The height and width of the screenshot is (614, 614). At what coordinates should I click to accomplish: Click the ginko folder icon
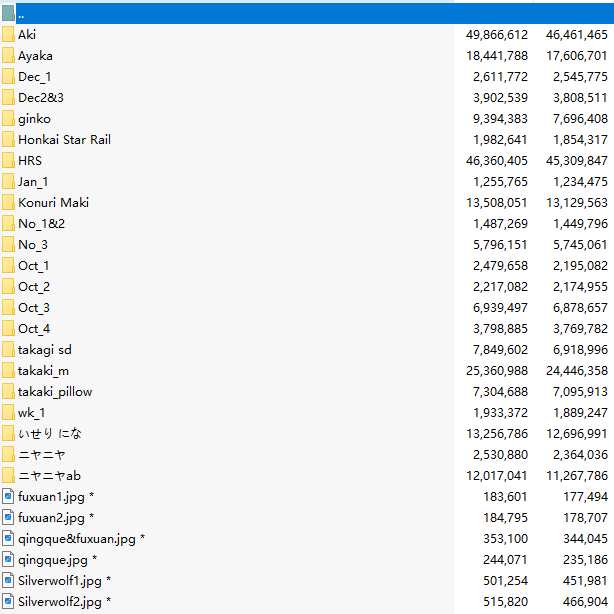tap(8, 119)
